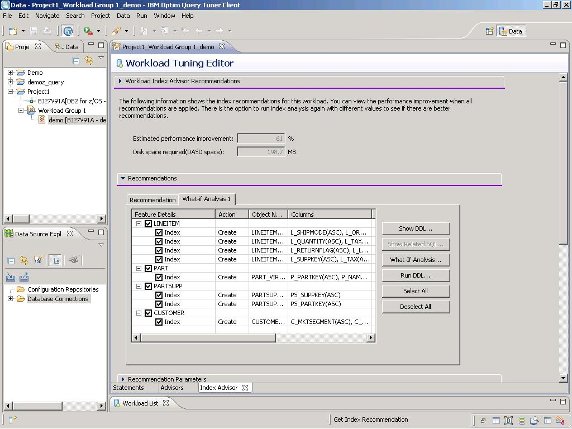The height and width of the screenshot is (429, 572).
Task: Open the Navigate menu
Action: click(x=47, y=16)
